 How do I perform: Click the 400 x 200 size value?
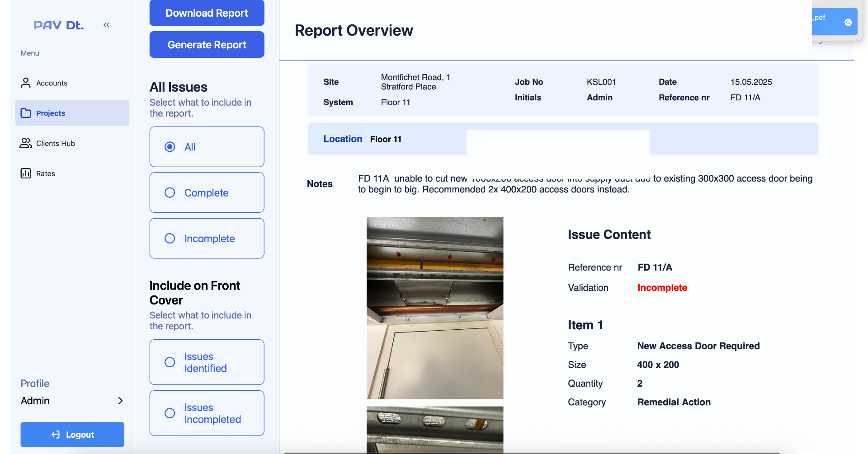(x=658, y=365)
